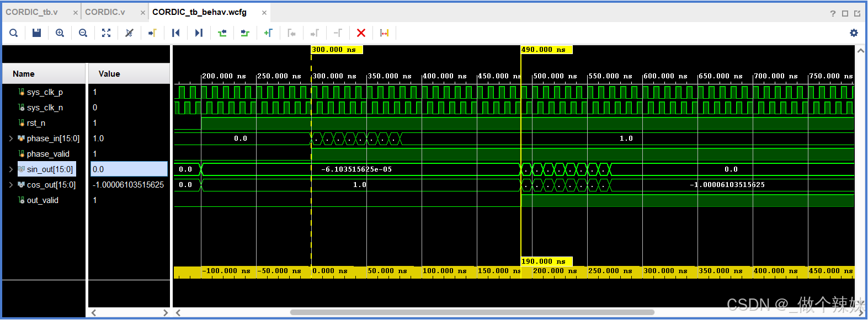Click the sin_out value field 0.0
The width and height of the screenshot is (868, 320).
tap(129, 169)
